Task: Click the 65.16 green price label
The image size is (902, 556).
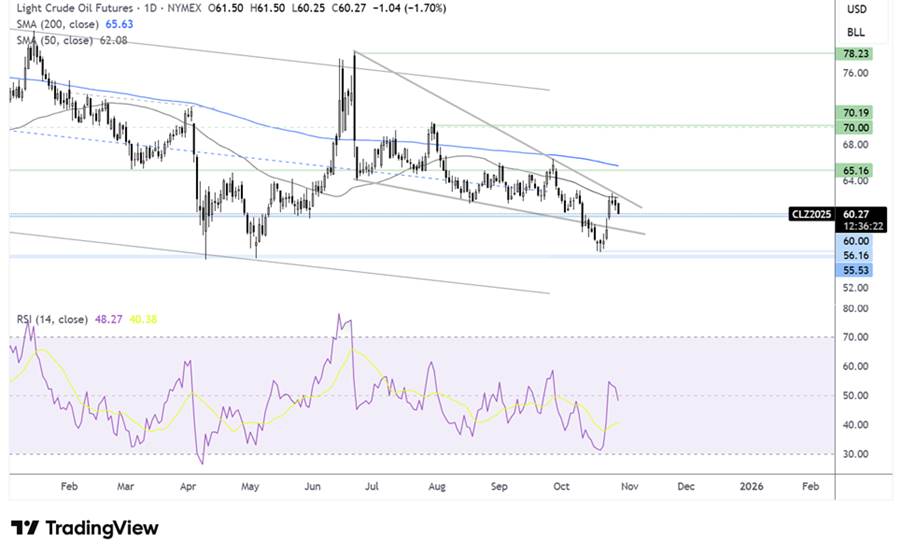Action: point(857,171)
